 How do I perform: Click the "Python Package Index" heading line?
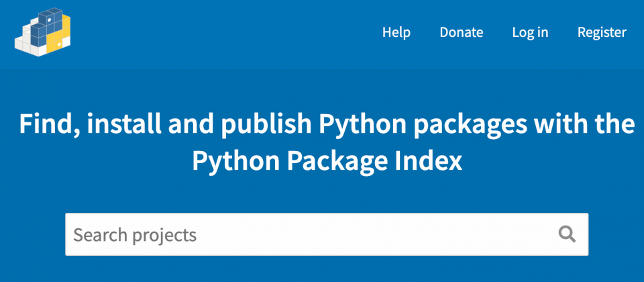click(x=327, y=161)
